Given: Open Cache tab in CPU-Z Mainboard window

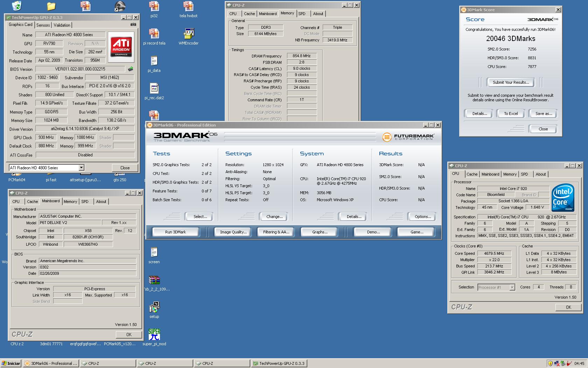Looking at the screenshot, I should point(33,202).
